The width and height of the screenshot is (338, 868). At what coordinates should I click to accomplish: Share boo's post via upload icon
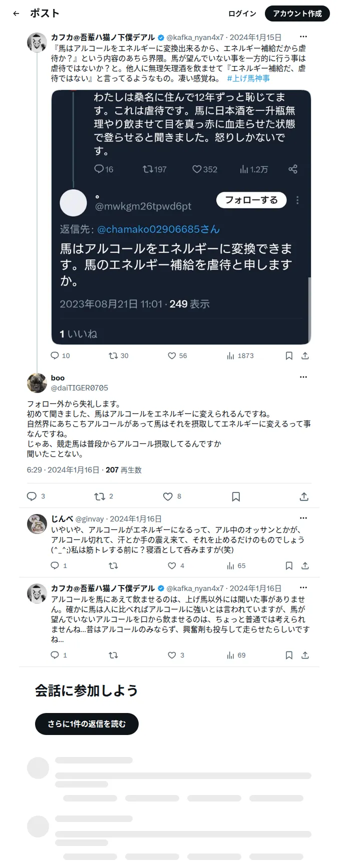[x=304, y=496]
